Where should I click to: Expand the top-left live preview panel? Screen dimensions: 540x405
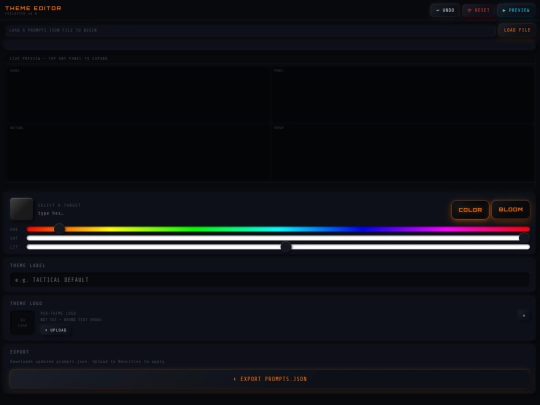coord(138,94)
